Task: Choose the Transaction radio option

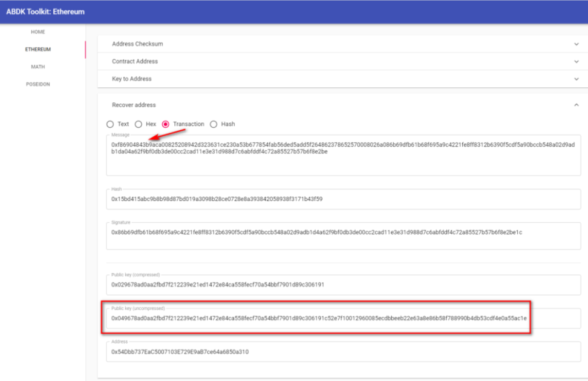Action: click(166, 124)
